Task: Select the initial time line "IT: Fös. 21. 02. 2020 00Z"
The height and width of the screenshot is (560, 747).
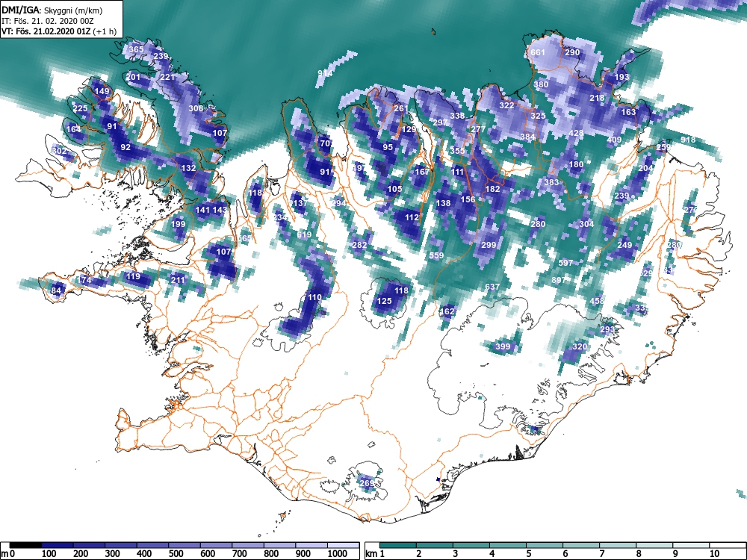Action: (48, 21)
